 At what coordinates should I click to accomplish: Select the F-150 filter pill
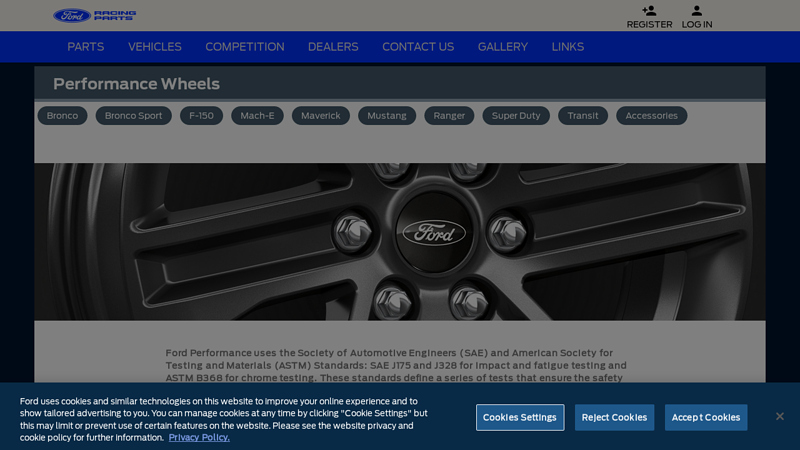point(202,116)
